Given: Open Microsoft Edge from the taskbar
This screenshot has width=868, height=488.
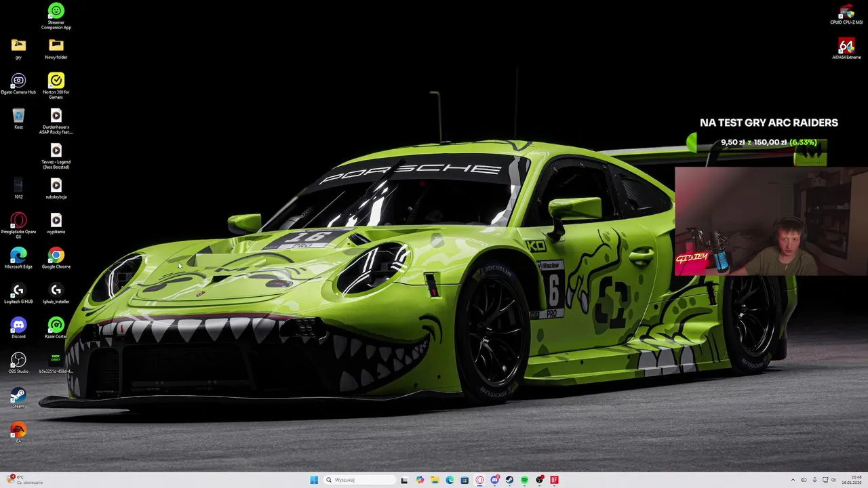Looking at the screenshot, I should [450, 480].
